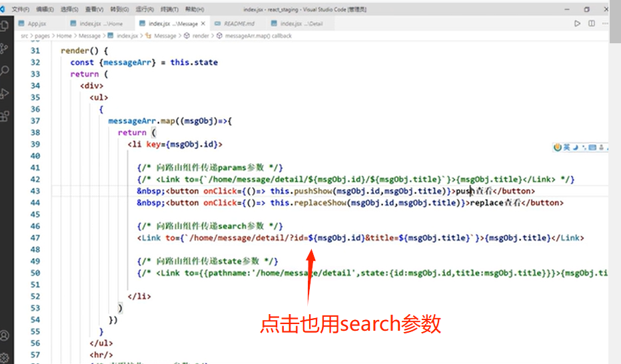
Task: Open the 终端(T) menu
Action: coord(169,9)
